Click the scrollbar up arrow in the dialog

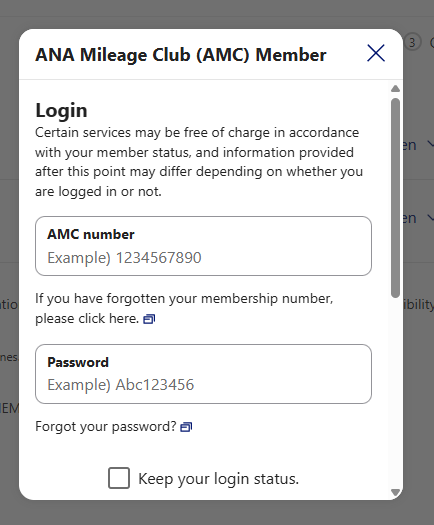[395, 88]
